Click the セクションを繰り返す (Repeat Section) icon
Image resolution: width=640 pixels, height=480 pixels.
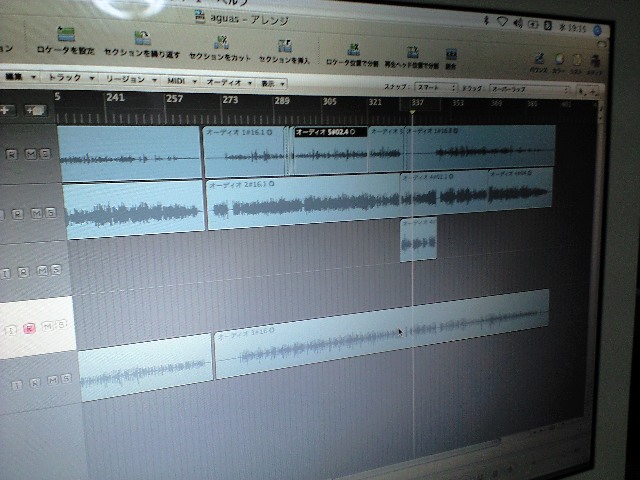click(142, 38)
